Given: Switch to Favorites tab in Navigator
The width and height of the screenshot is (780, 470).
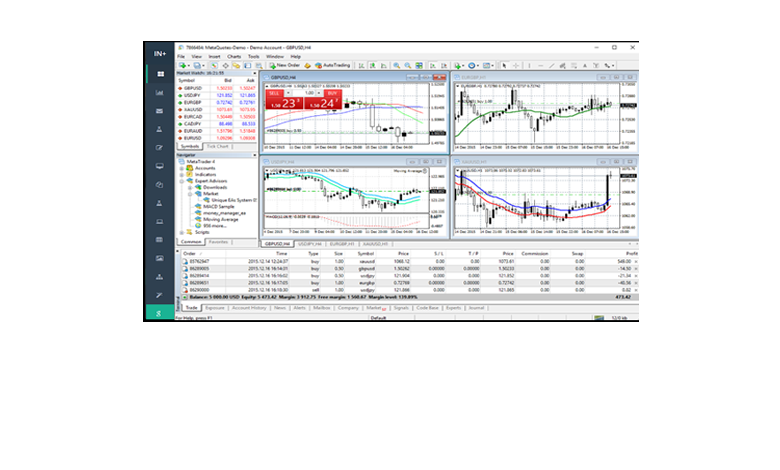Looking at the screenshot, I should pos(218,242).
